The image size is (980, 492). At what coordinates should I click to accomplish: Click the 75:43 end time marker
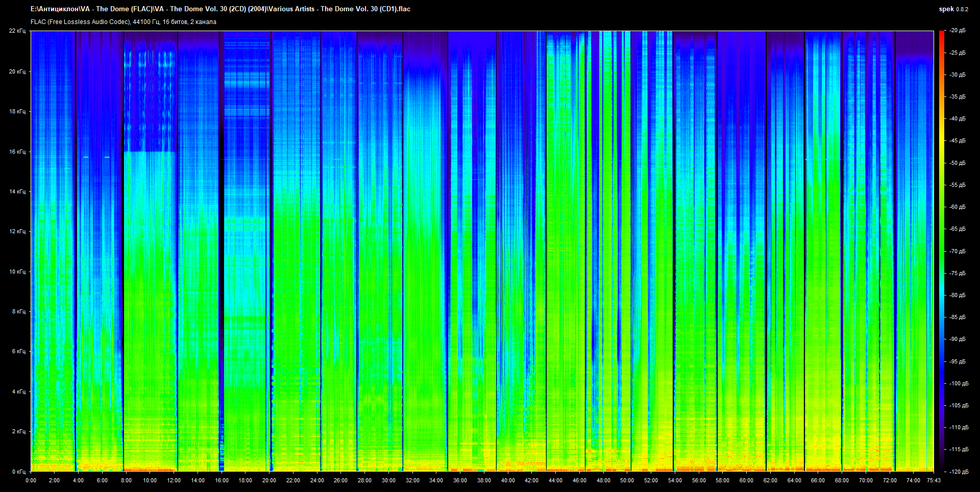pos(934,480)
